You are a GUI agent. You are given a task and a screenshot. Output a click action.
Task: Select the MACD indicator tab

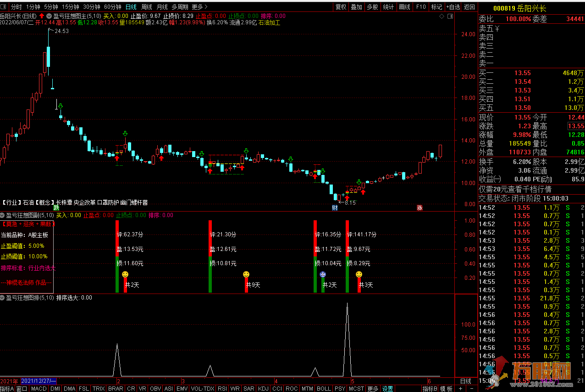point(39,389)
